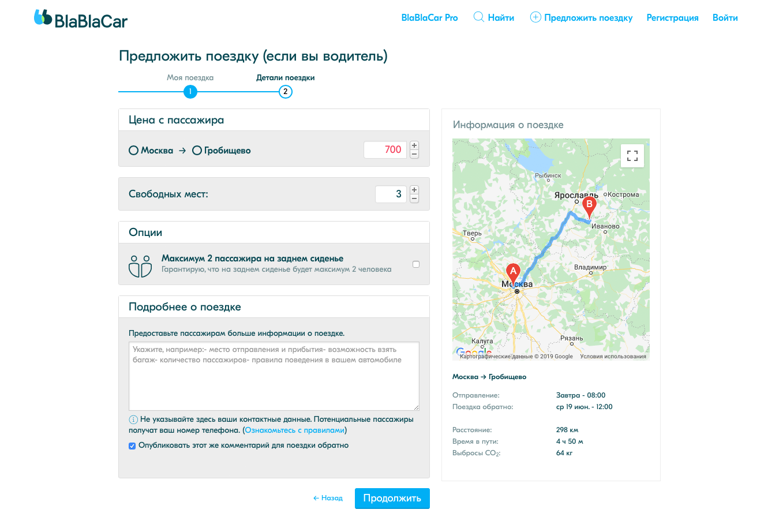Click the distance value 298 км
This screenshot has height=532, width=779.
[567, 430]
